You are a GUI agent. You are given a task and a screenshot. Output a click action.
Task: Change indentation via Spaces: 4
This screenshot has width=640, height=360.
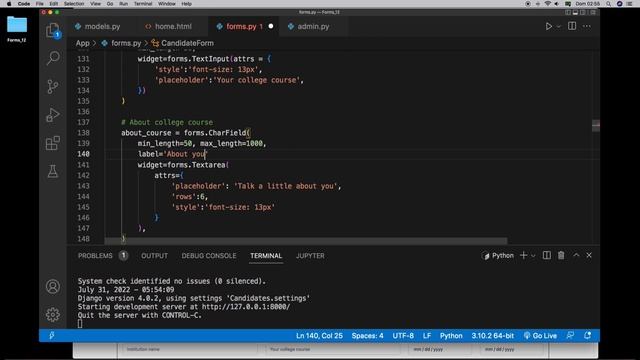click(x=367, y=336)
